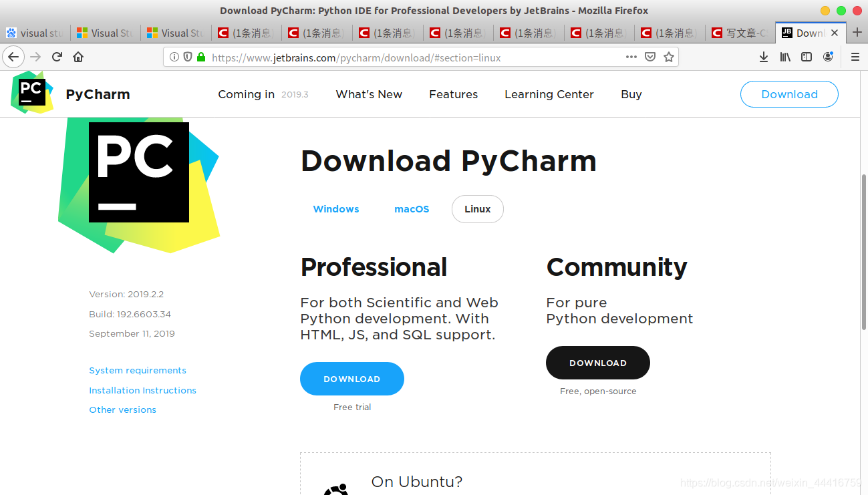Open the Firefox home page
Viewport: 868px width, 495px height.
78,57
